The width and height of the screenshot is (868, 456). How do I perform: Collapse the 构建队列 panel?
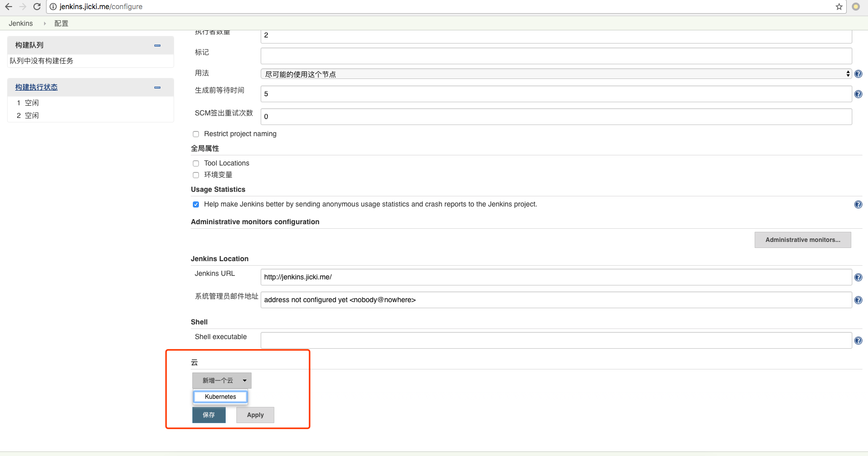click(157, 45)
